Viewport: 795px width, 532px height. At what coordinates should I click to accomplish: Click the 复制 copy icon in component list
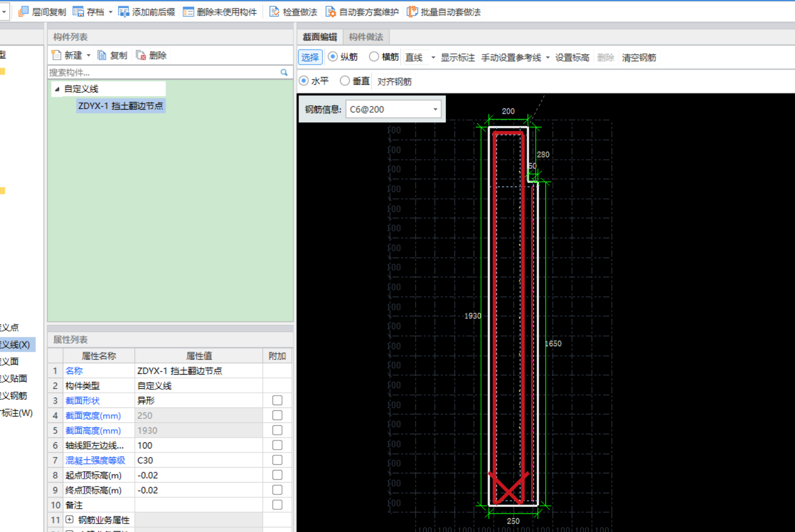coord(102,55)
